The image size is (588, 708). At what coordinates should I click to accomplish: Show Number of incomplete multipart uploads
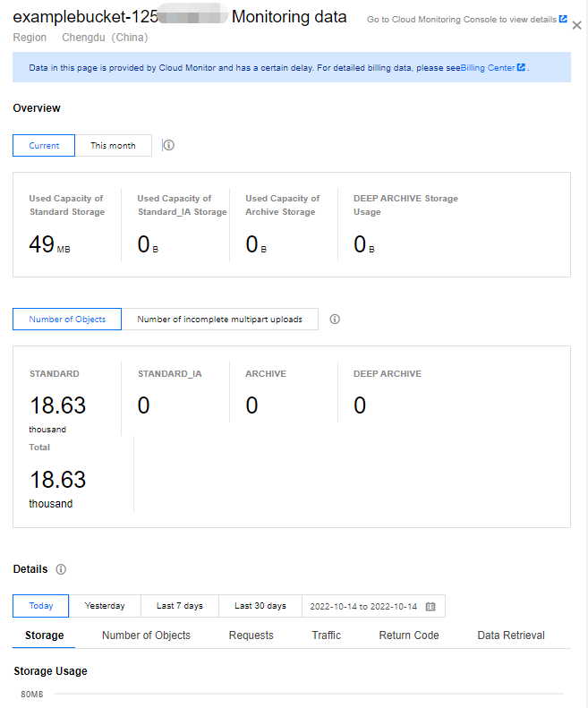[x=219, y=319]
